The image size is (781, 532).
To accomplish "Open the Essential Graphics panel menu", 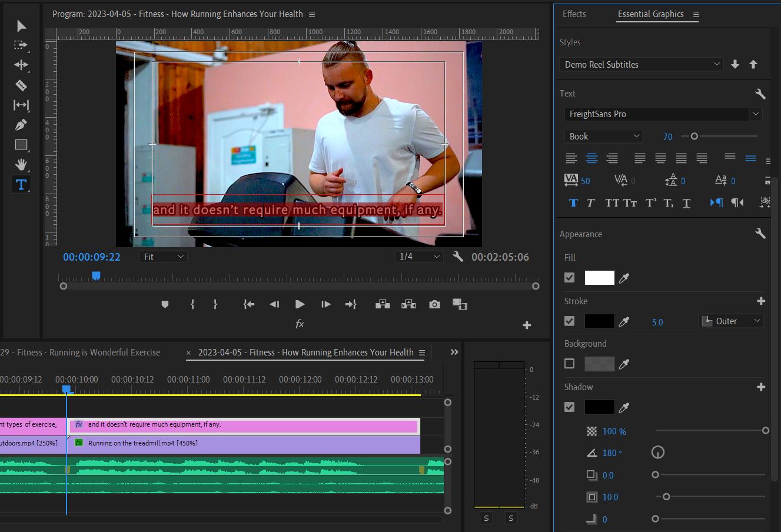I will 696,14.
